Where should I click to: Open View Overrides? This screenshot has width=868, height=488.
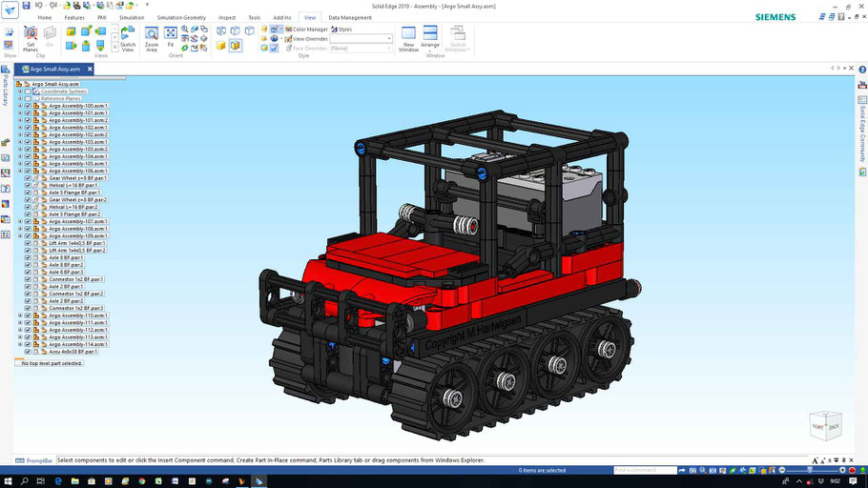point(306,39)
